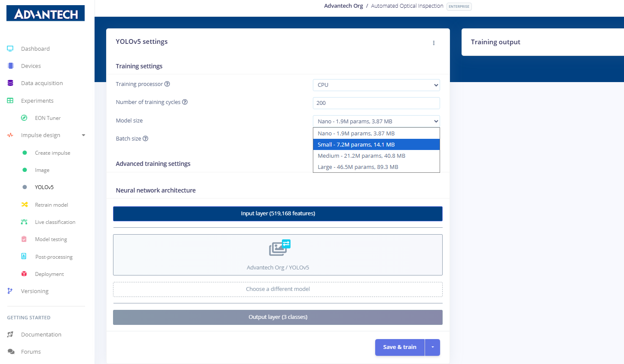Click the Devices chip icon
The width and height of the screenshot is (624, 364).
(10, 66)
